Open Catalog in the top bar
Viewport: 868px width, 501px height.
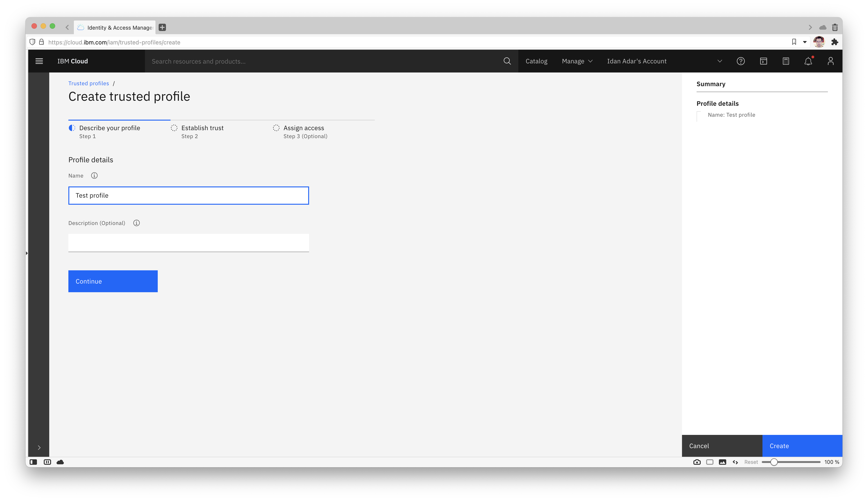tap(536, 61)
